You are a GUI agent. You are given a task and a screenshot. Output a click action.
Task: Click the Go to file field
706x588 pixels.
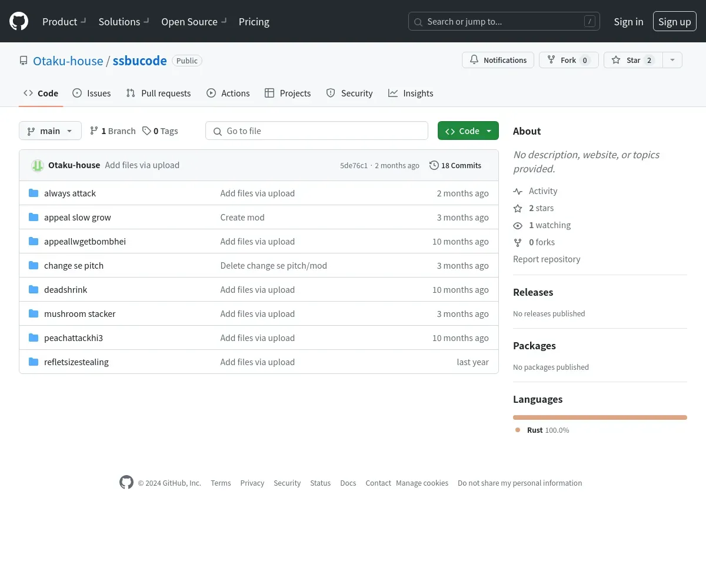pyautogui.click(x=317, y=131)
